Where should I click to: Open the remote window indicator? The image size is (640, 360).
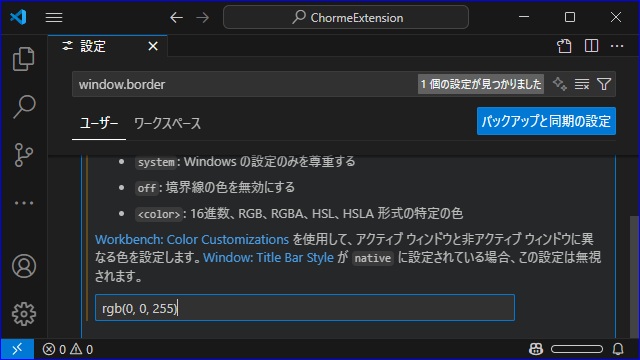click(x=17, y=349)
